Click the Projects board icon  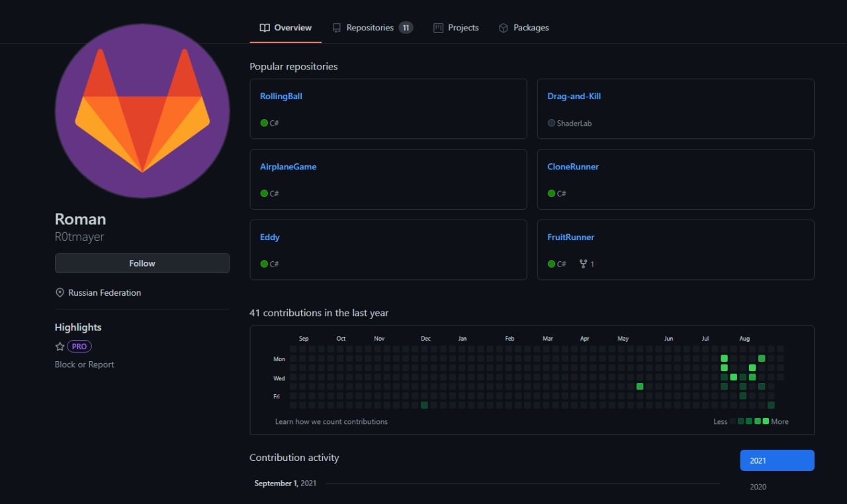pyautogui.click(x=438, y=28)
